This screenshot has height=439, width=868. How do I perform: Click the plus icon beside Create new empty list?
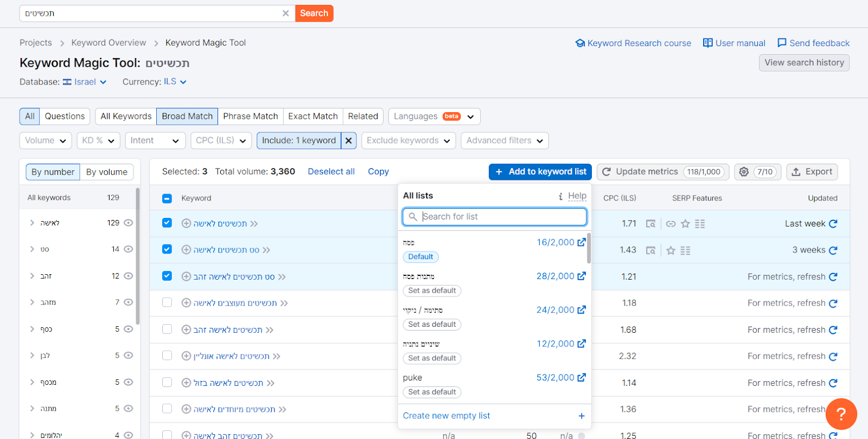582,416
